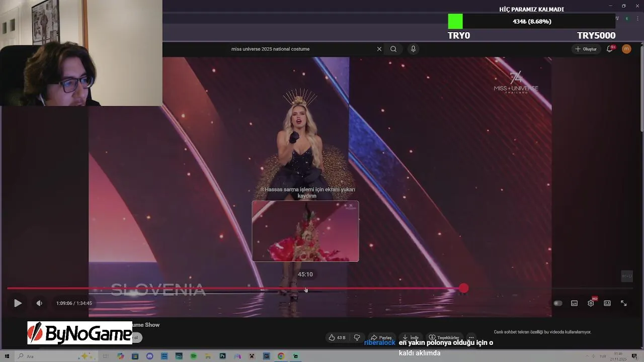Viewport: 644px width, 362px height.
Task: Open the account avatar menu
Action: point(626,49)
